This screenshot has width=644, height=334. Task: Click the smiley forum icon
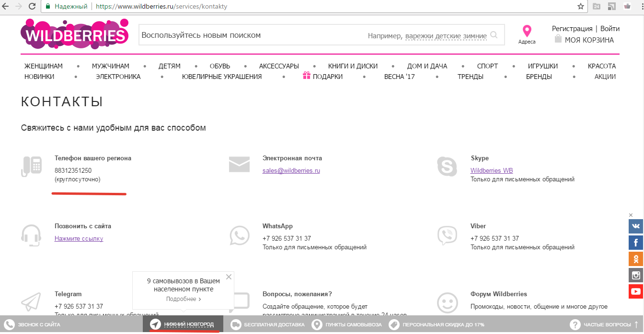[x=448, y=303]
